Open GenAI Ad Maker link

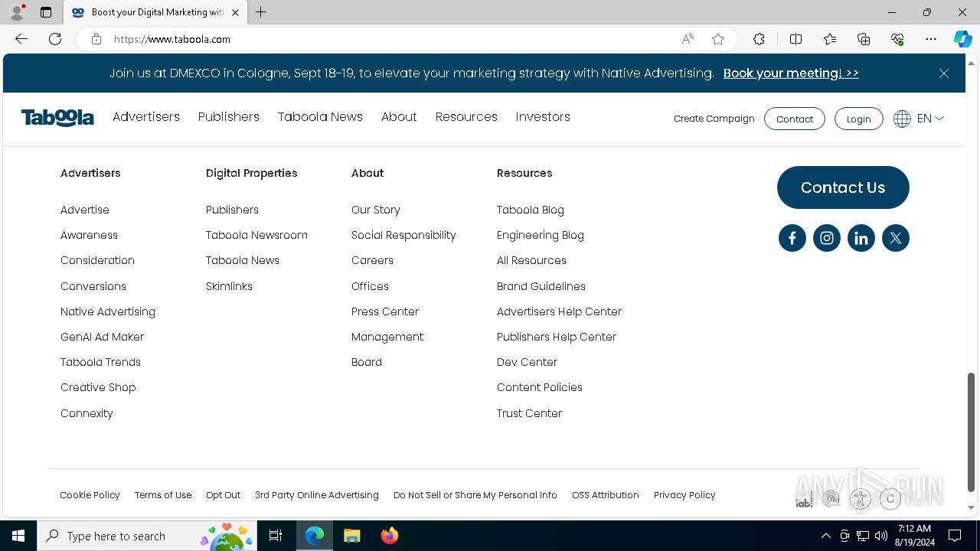tap(102, 337)
